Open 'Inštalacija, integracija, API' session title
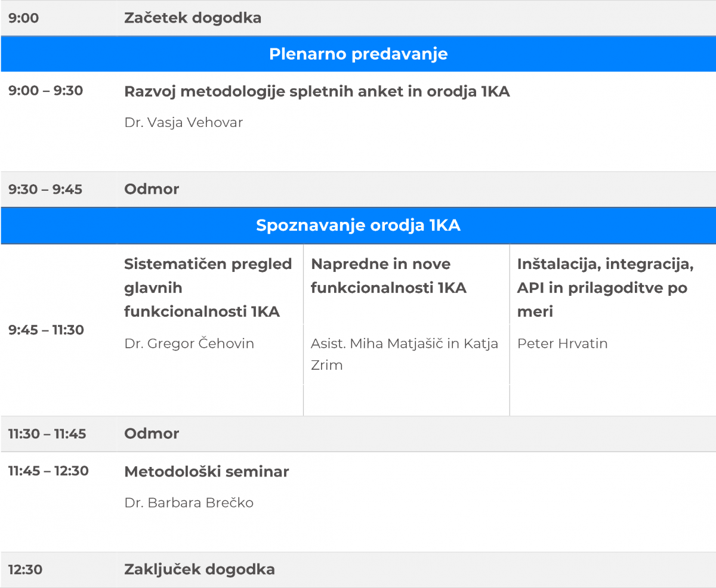 click(605, 287)
